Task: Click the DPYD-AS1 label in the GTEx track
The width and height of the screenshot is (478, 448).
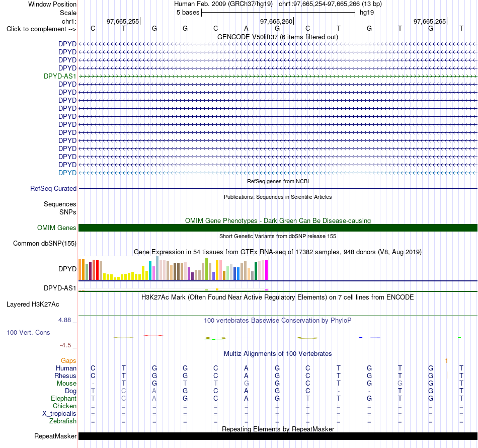Action: click(x=60, y=288)
